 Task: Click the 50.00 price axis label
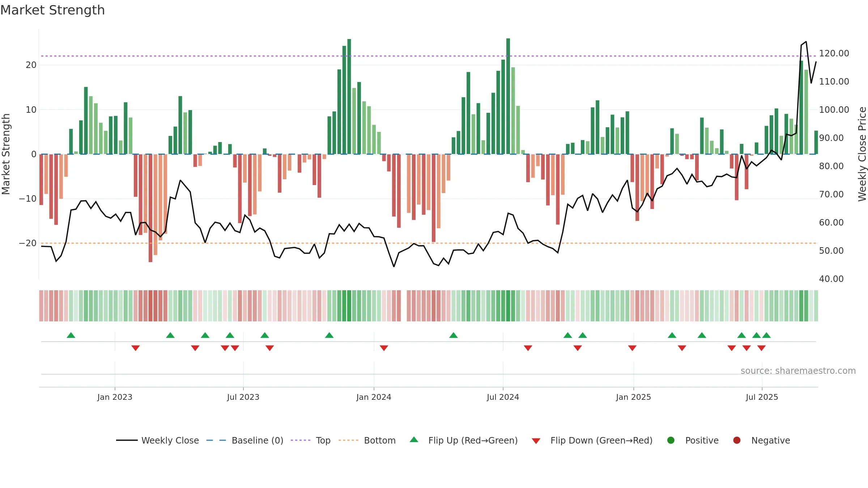click(x=831, y=251)
